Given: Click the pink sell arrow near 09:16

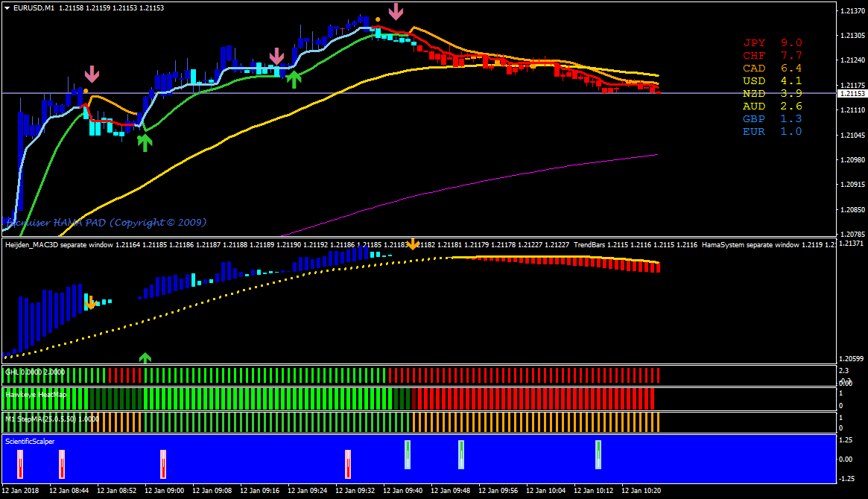Looking at the screenshot, I should tap(276, 57).
